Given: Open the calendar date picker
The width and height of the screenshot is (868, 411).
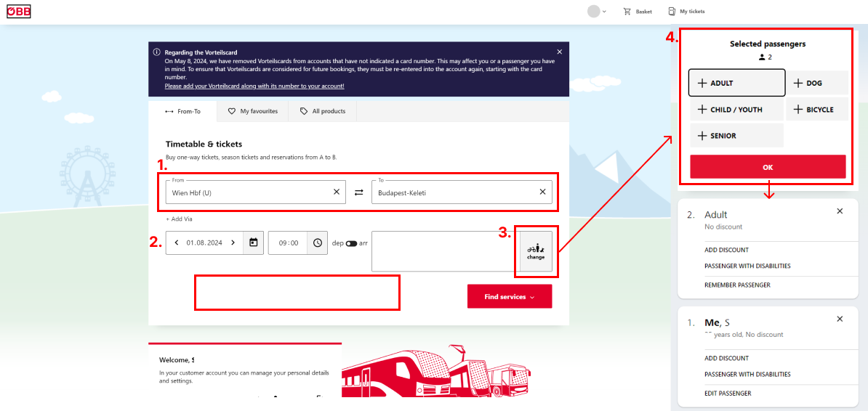Looking at the screenshot, I should pos(254,243).
